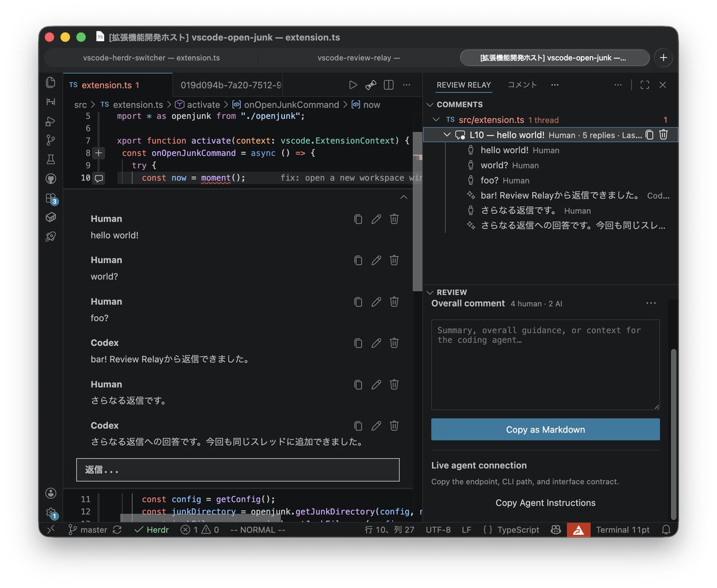Delete the 'hello world!' comment in editor thread
This screenshot has height=588, width=717.
click(394, 219)
